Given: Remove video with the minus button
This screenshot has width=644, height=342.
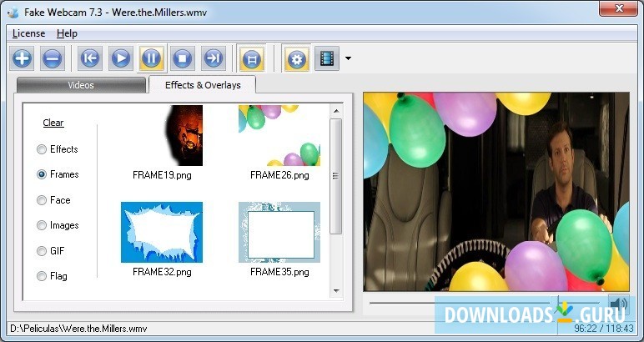Looking at the screenshot, I should pos(53,58).
